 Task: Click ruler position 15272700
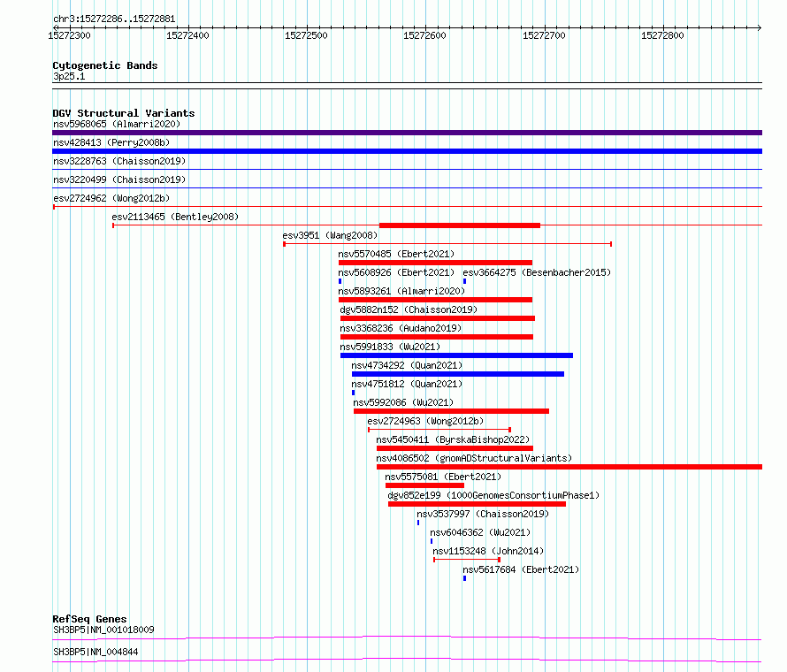click(x=544, y=35)
